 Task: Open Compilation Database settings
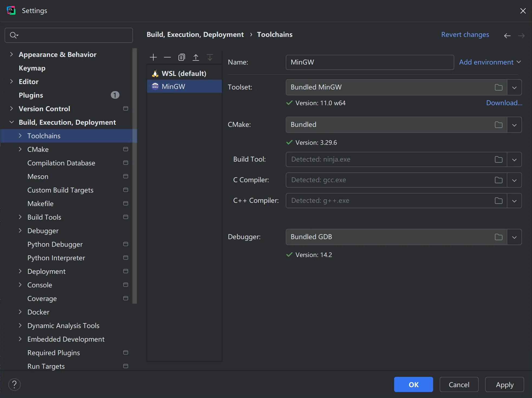[x=61, y=163]
